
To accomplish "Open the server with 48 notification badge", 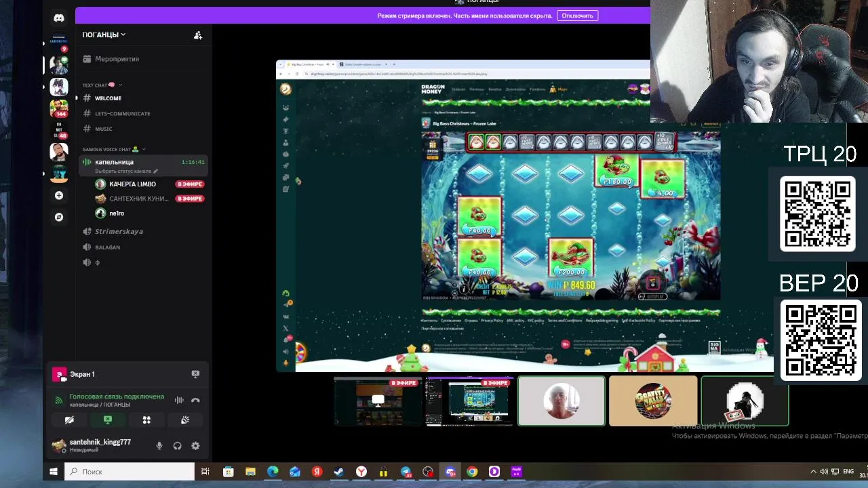I will pyautogui.click(x=59, y=130).
